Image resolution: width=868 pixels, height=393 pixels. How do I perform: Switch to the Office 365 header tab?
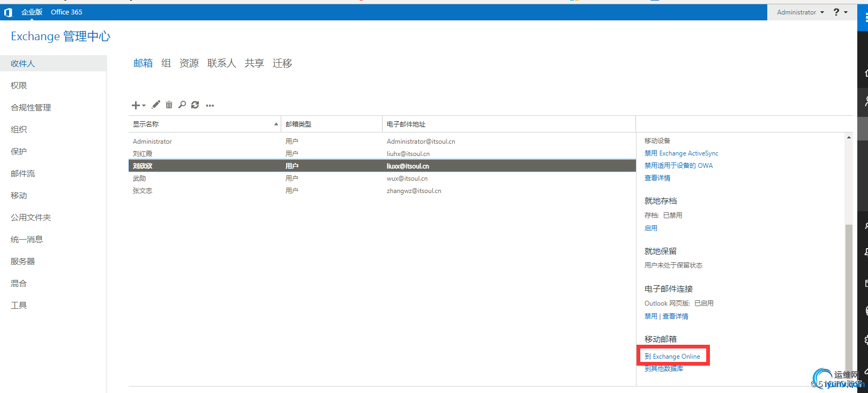tap(66, 12)
